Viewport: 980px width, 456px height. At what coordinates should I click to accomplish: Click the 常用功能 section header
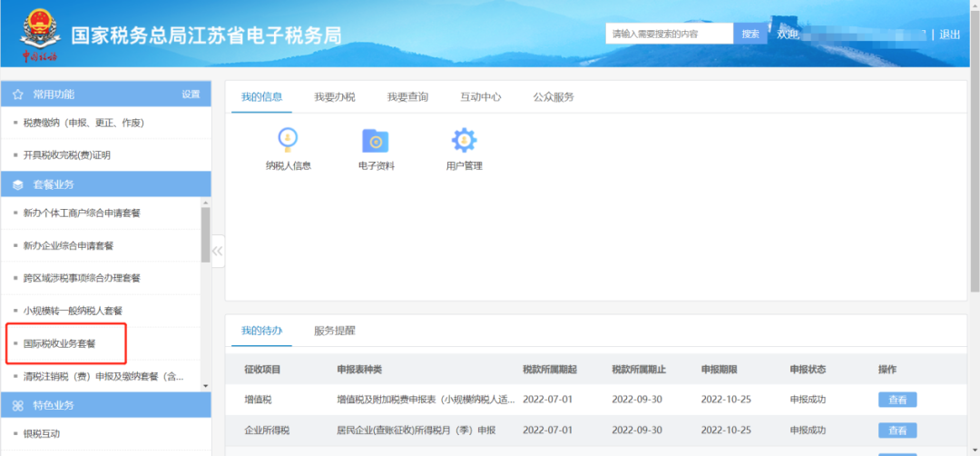point(105,94)
